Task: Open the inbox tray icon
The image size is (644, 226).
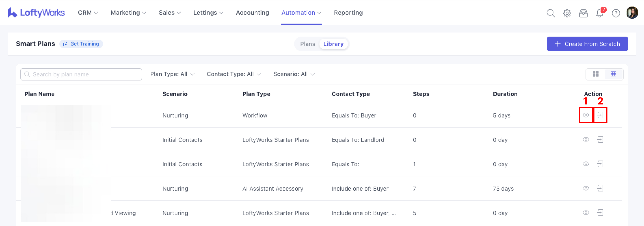Action: [583, 13]
